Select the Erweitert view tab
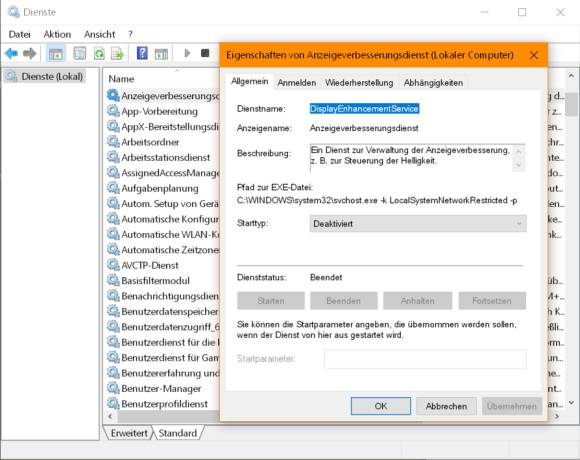This screenshot has width=580, height=460. (x=129, y=433)
